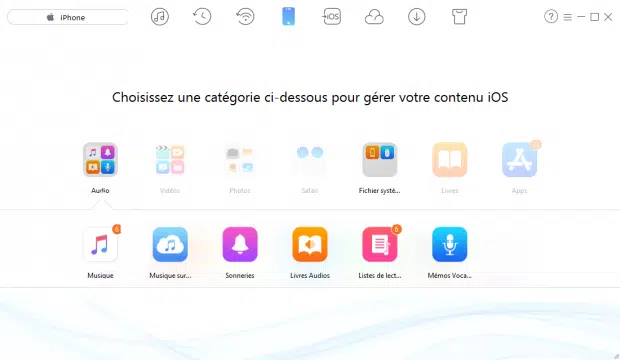Select the blue device manager phone icon
The height and width of the screenshot is (360, 620).
(x=288, y=17)
